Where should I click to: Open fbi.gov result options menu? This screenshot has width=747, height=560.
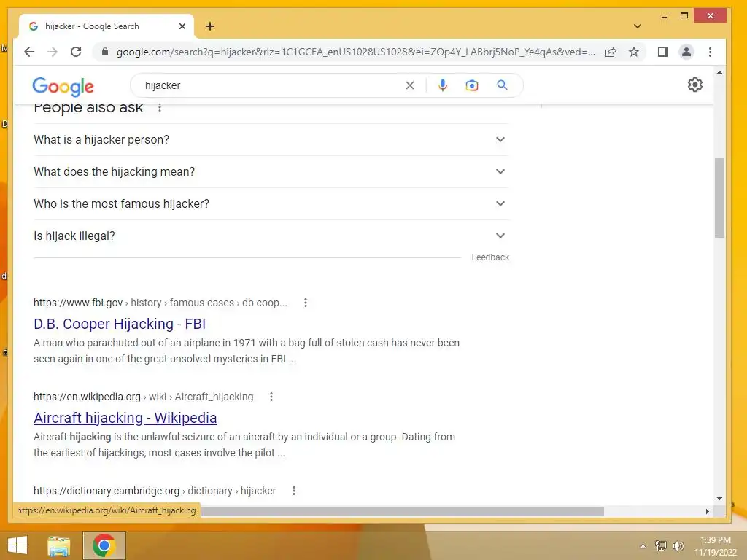(306, 303)
